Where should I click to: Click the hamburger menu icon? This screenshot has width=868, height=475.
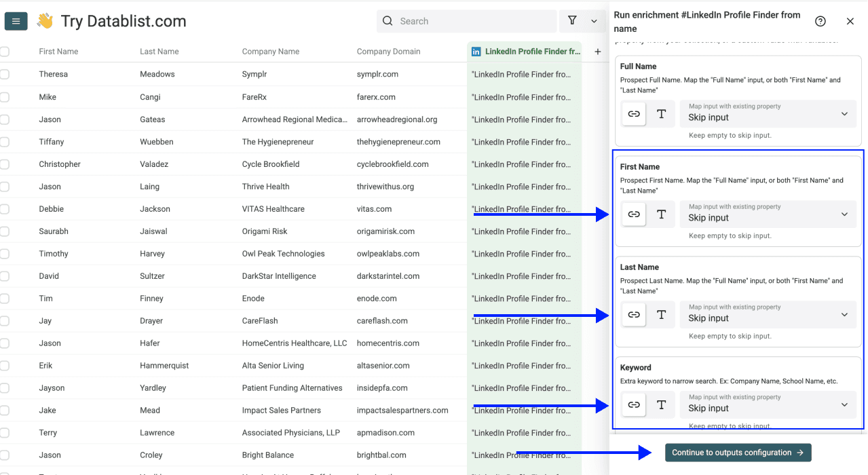click(x=15, y=21)
